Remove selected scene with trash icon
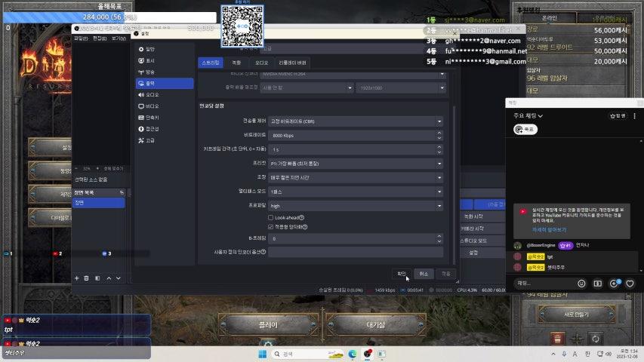 pyautogui.click(x=87, y=278)
